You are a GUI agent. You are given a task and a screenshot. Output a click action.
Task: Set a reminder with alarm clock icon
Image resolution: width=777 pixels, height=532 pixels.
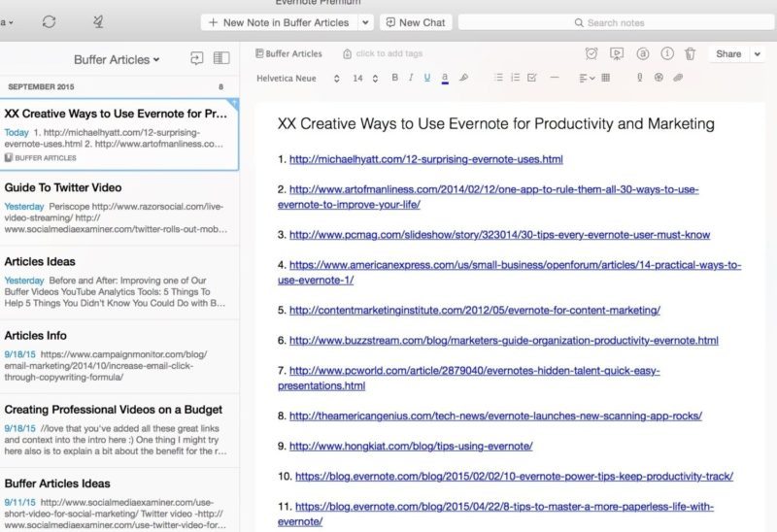click(x=591, y=53)
